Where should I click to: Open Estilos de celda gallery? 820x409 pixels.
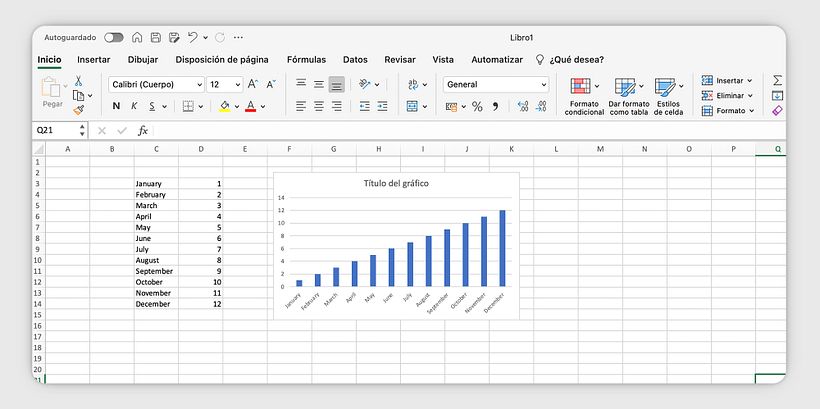click(669, 96)
